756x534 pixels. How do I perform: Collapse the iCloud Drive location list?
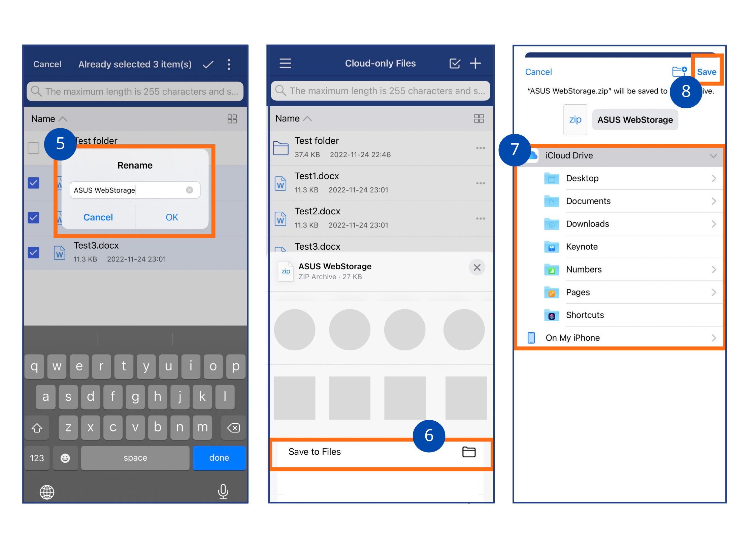713,156
